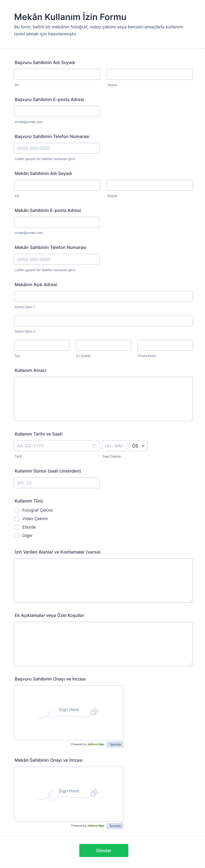Click the Kullanım Amacı text area

(103, 399)
